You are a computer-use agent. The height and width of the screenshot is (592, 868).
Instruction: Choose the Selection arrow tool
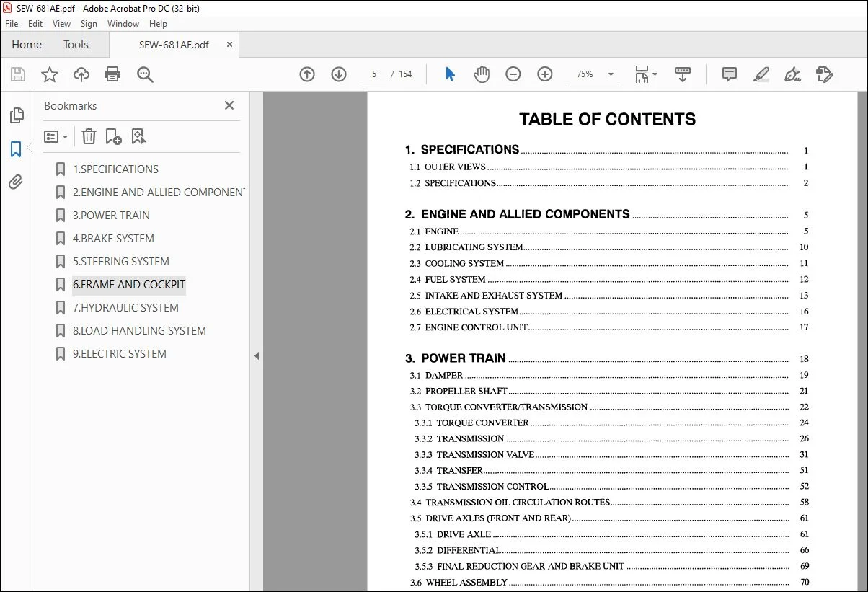tap(450, 74)
